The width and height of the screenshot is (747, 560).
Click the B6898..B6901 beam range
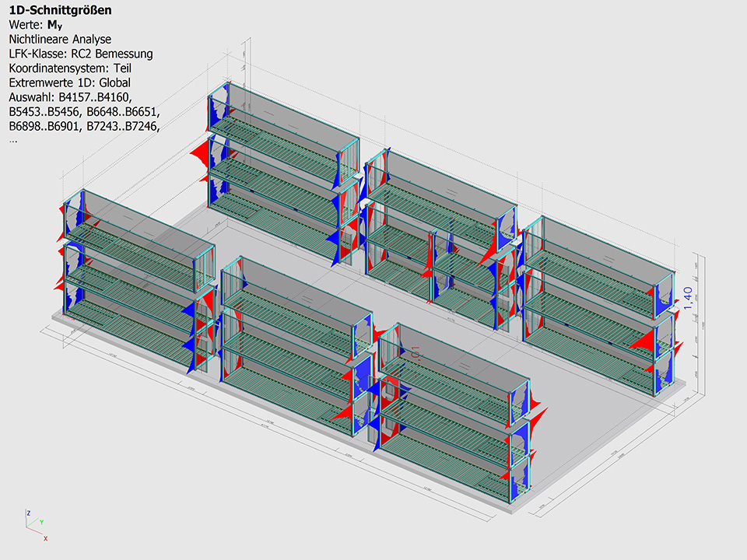pyautogui.click(x=44, y=126)
